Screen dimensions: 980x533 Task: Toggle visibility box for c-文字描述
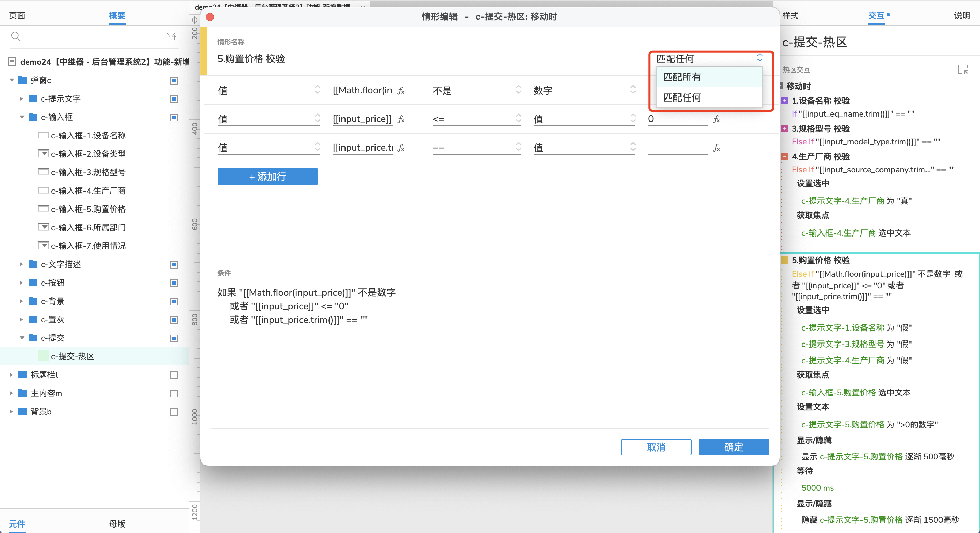[x=174, y=265]
